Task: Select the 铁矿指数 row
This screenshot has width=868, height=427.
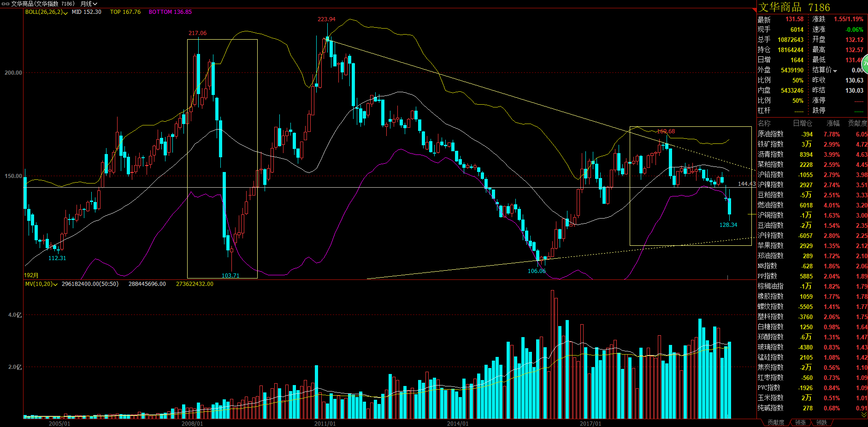Action: (812, 144)
